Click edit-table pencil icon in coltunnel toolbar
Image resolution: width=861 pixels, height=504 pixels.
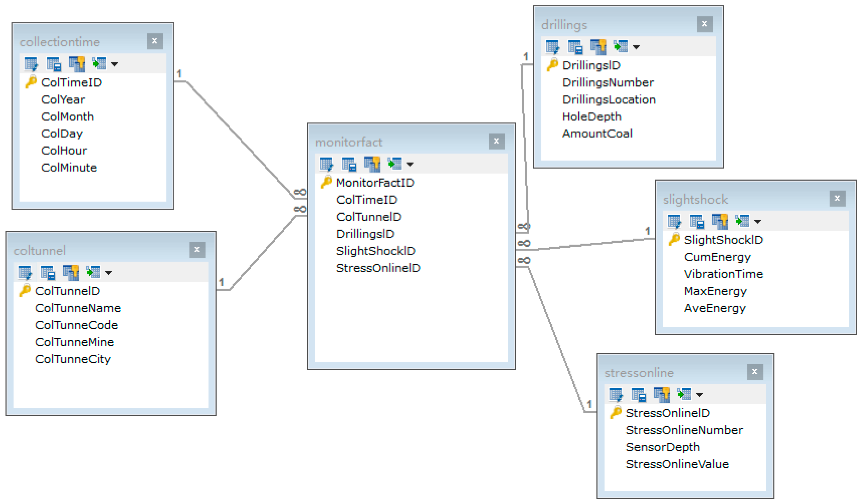coord(25,273)
